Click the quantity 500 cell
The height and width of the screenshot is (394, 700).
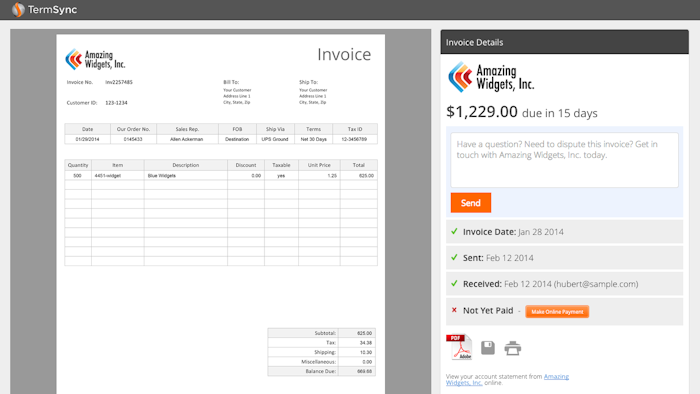[78, 175]
